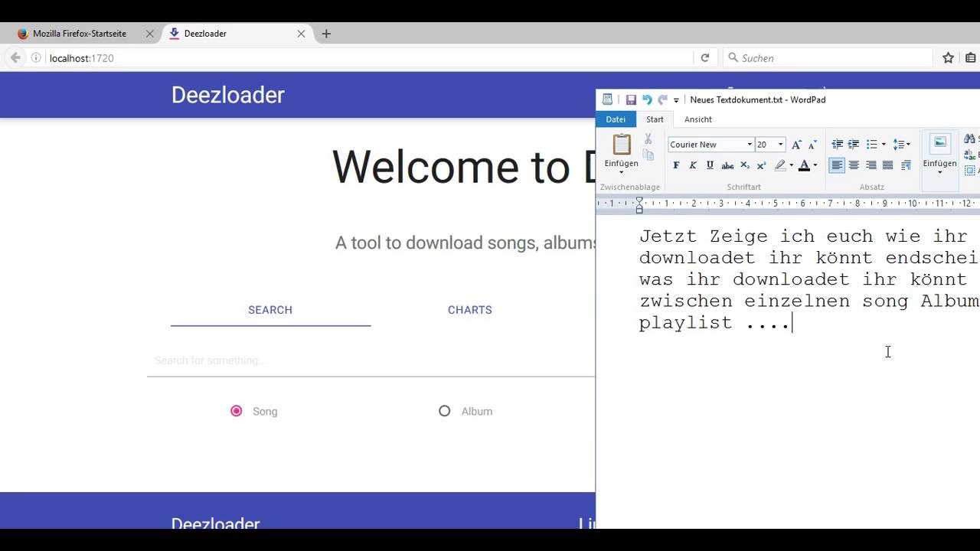This screenshot has width=980, height=551.
Task: Toggle superscript formatting
Action: pos(761,165)
